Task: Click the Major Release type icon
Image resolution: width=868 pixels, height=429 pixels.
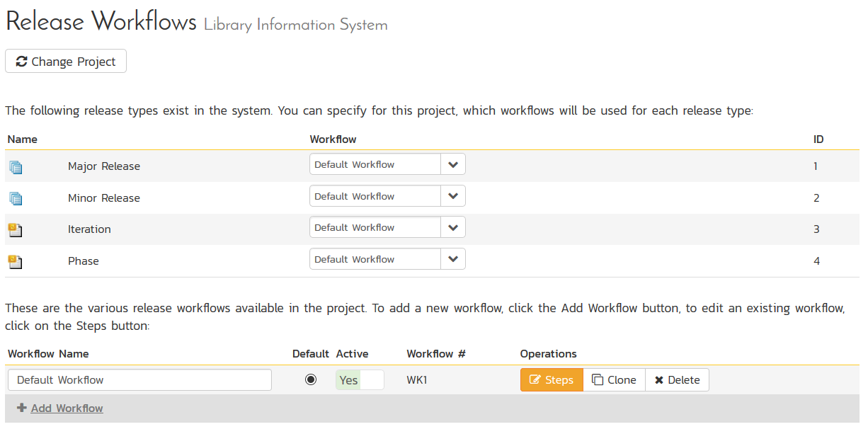Action: tap(16, 167)
